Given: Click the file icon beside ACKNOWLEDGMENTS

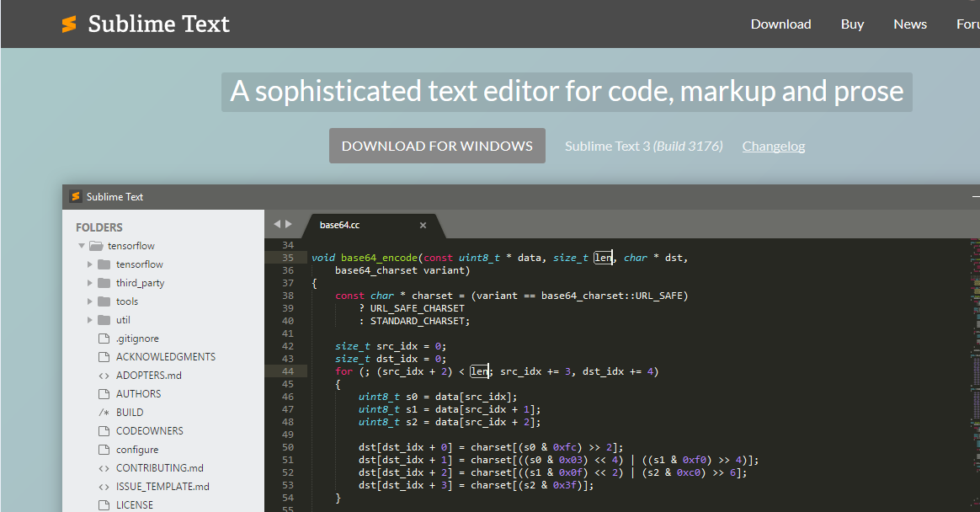Looking at the screenshot, I should click(104, 357).
